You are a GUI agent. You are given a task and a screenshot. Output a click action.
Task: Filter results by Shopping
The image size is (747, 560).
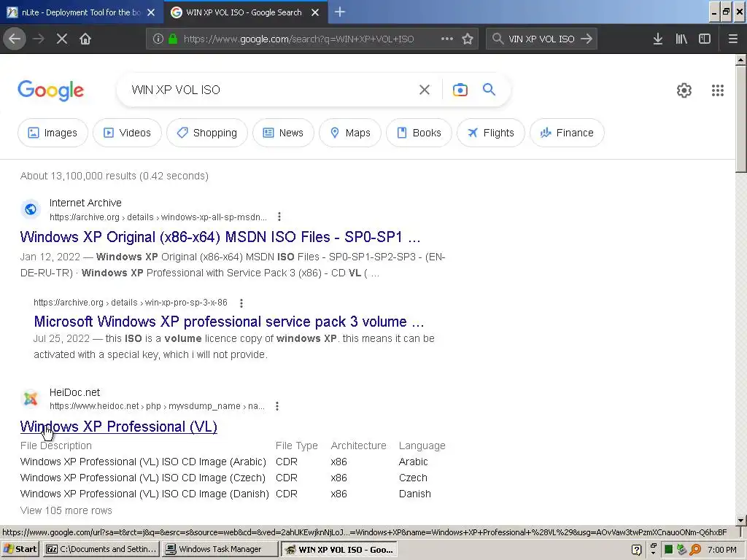[207, 133]
